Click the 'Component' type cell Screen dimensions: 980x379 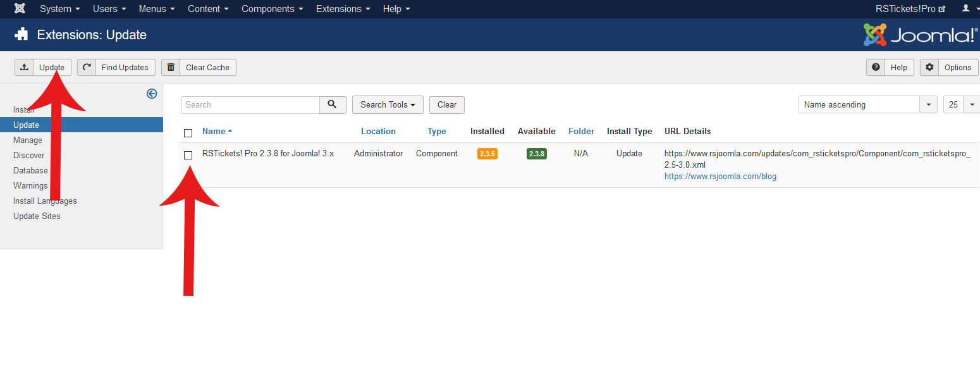point(437,154)
